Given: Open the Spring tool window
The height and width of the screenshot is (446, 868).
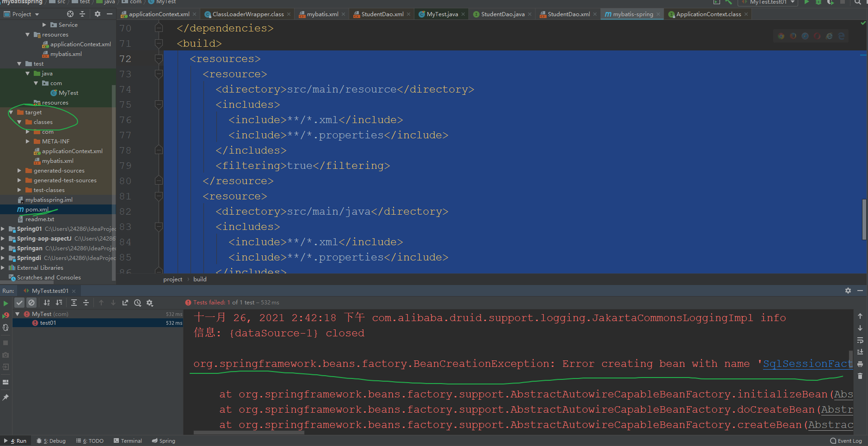Looking at the screenshot, I should pos(164,441).
